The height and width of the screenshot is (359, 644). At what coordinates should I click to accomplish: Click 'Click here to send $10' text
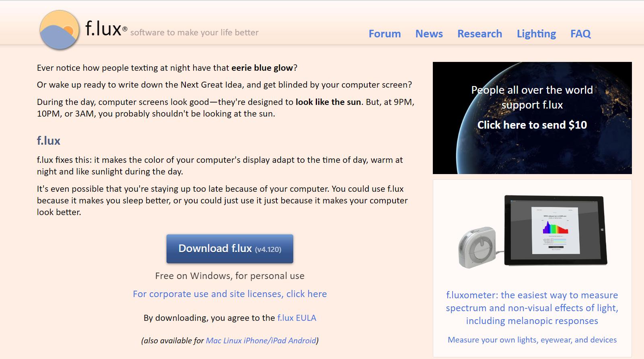532,125
